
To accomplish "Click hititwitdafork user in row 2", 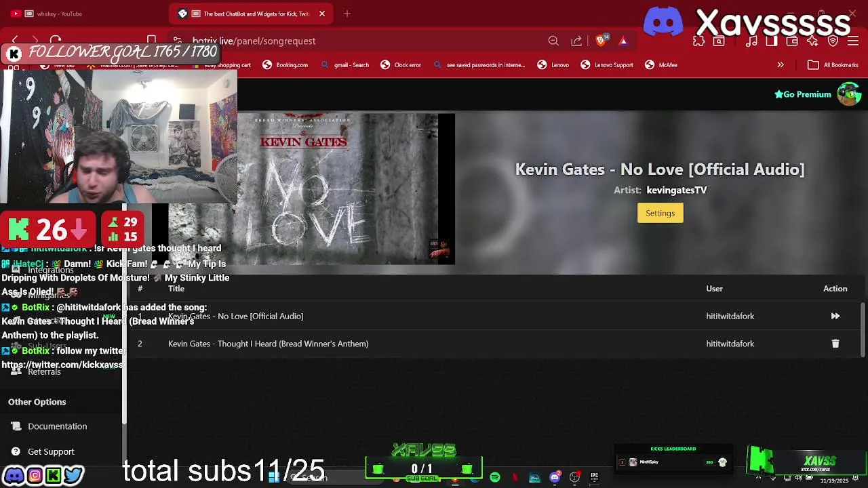I will tap(730, 344).
